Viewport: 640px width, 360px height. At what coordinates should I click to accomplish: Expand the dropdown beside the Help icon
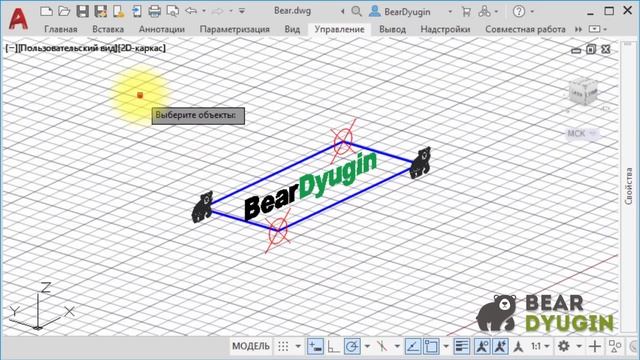pos(532,12)
